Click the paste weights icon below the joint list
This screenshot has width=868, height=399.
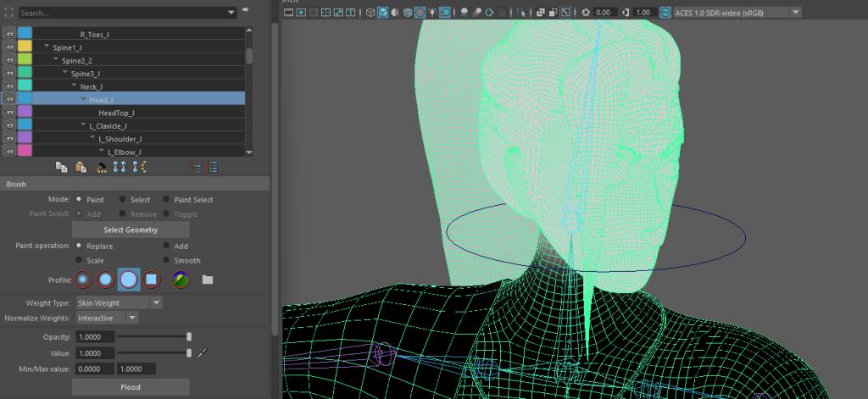pyautogui.click(x=81, y=167)
